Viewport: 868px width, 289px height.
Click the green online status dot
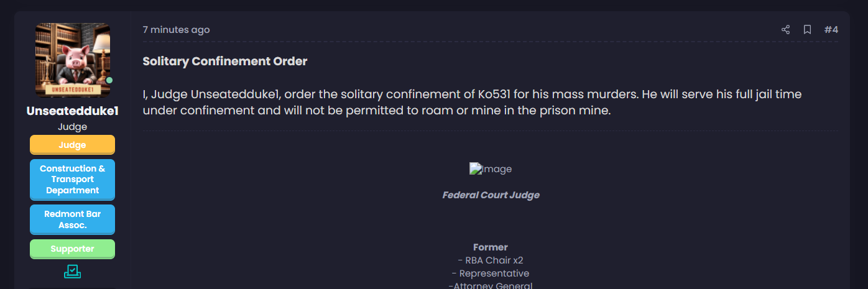pyautogui.click(x=109, y=80)
